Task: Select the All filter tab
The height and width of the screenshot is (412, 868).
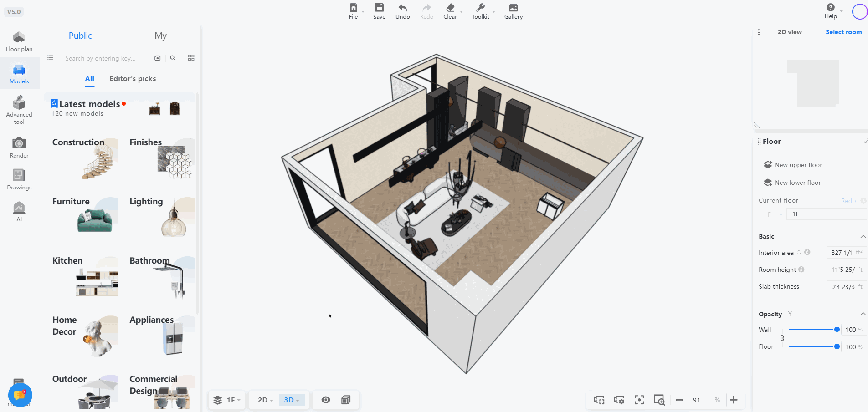Action: click(90, 79)
